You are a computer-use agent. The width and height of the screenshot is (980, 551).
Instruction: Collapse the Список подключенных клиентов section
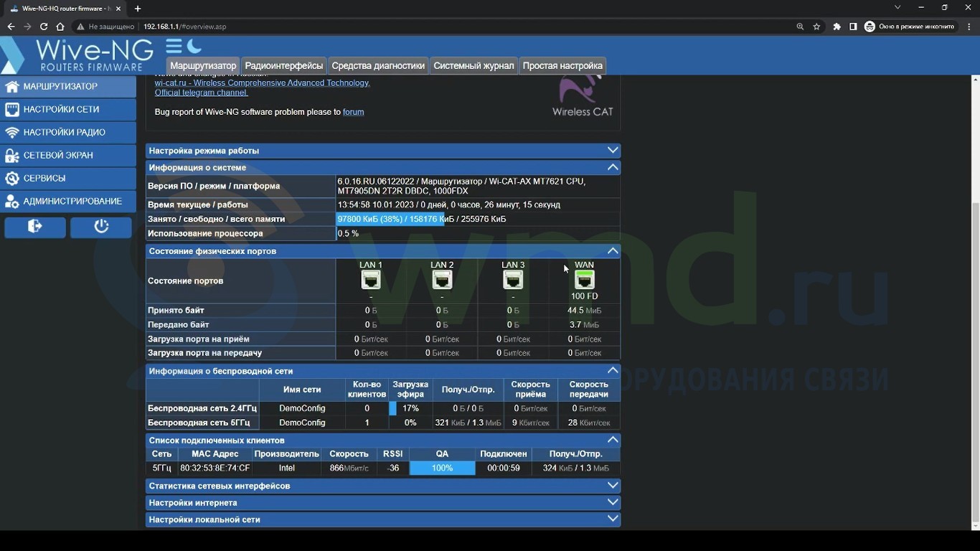click(383, 440)
